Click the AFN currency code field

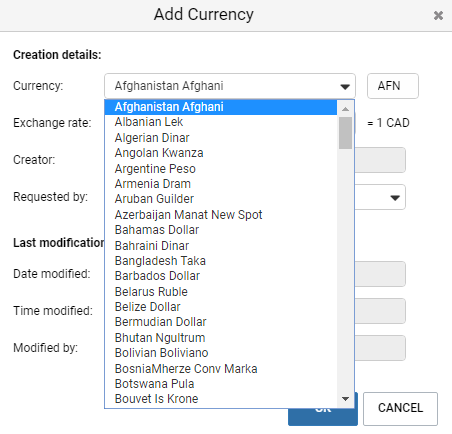[x=393, y=86]
